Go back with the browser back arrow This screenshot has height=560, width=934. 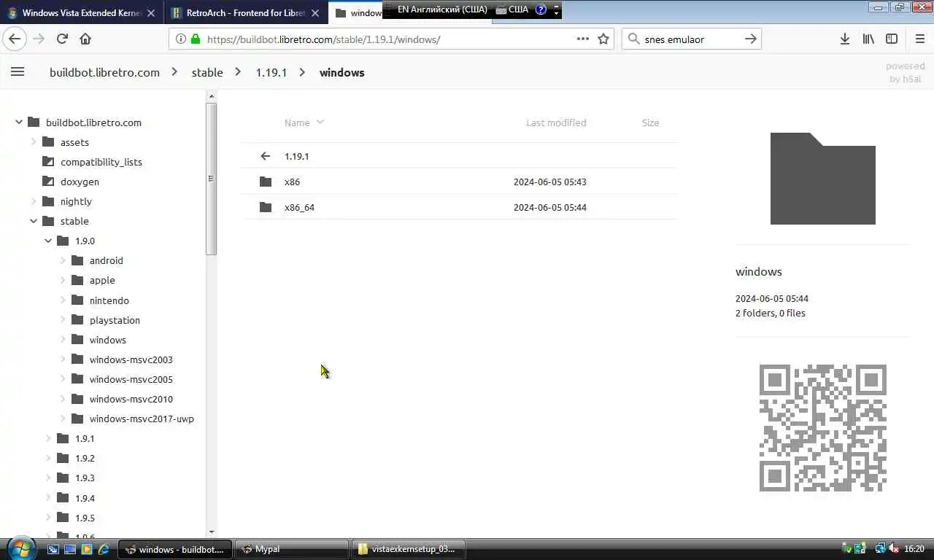tap(15, 39)
